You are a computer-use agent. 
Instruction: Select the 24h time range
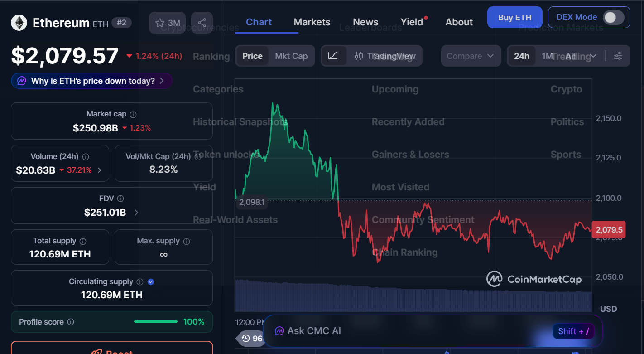pos(521,56)
